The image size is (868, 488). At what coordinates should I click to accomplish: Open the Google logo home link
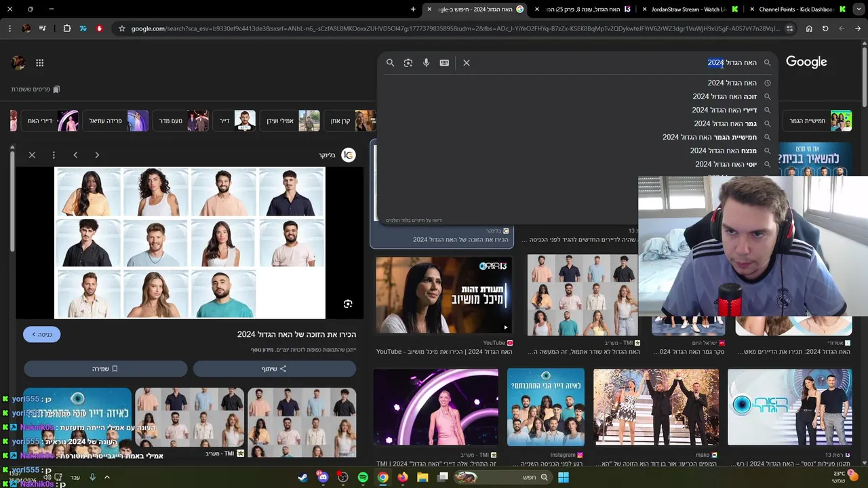pyautogui.click(x=806, y=62)
